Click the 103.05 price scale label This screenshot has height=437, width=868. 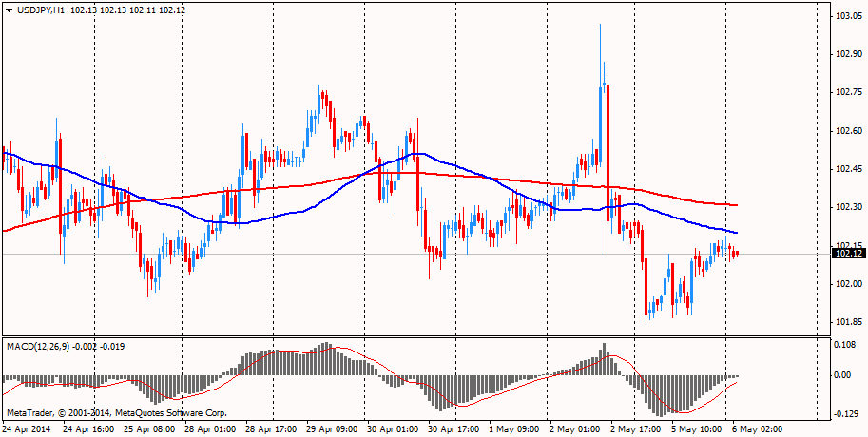click(x=848, y=17)
